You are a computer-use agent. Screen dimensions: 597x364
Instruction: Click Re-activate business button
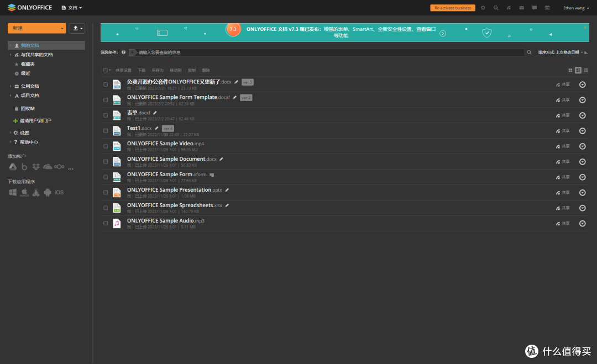coord(453,8)
